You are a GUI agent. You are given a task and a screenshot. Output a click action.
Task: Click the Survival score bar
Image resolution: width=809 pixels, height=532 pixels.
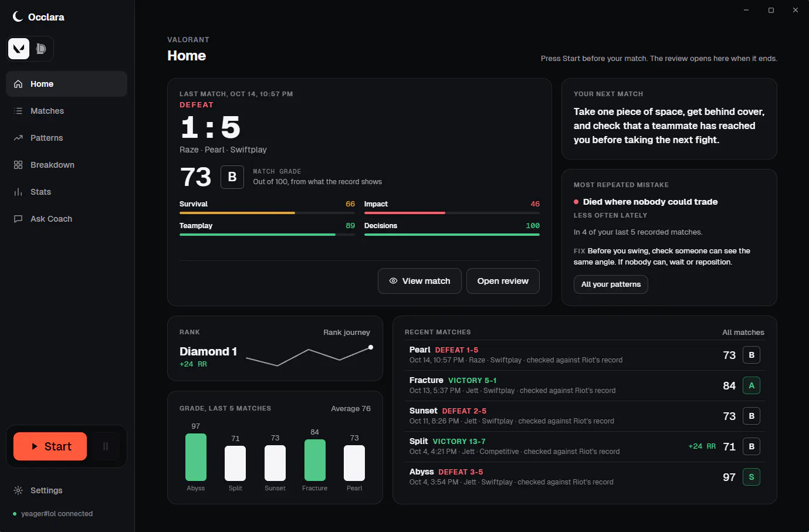pos(267,213)
